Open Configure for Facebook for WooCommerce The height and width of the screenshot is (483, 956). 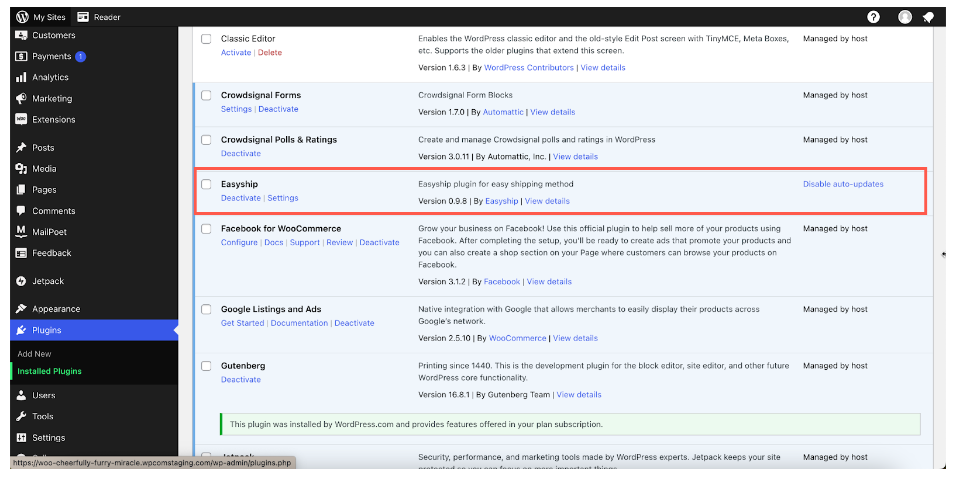(x=239, y=242)
